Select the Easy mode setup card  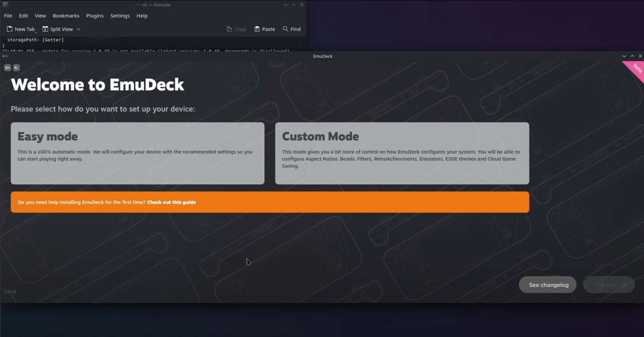pos(138,153)
